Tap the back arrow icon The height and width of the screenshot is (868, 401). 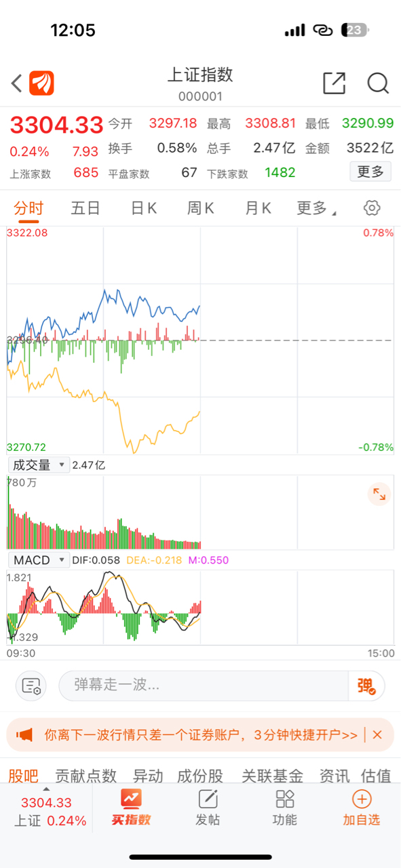click(x=16, y=83)
